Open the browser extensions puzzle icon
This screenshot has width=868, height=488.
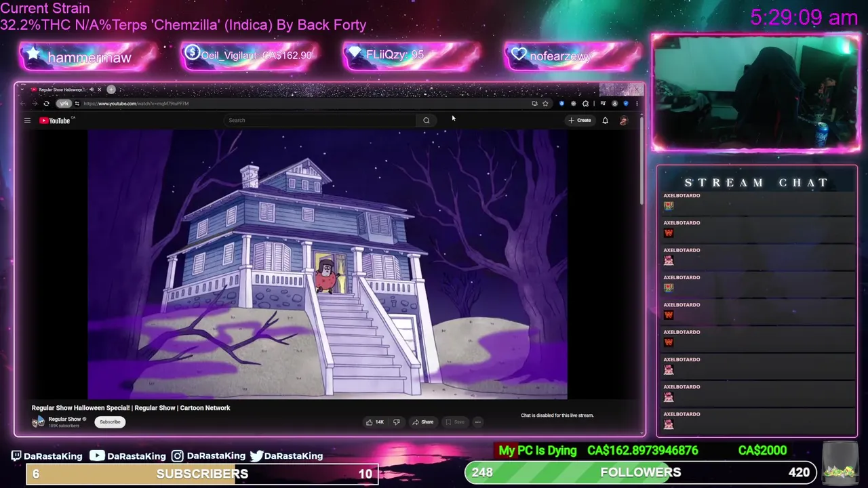coord(585,104)
